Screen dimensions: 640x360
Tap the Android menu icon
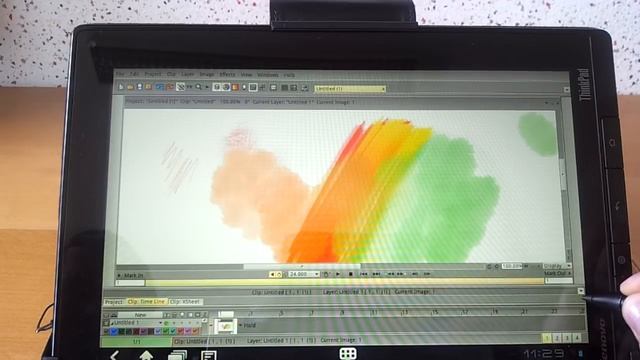tap(209, 356)
